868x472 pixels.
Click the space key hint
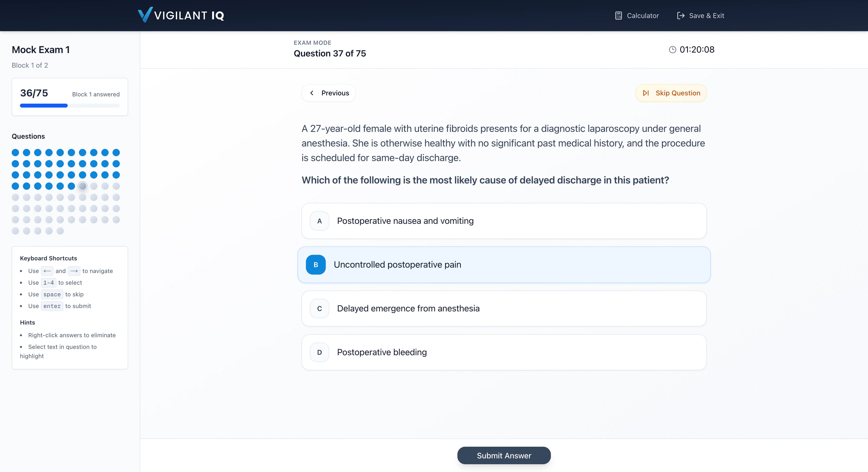(x=52, y=294)
